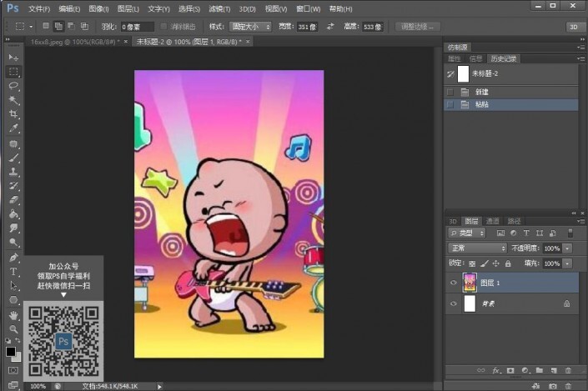Open the 样式 style dropdown
Viewport: 588px width, 391px height.
250,27
